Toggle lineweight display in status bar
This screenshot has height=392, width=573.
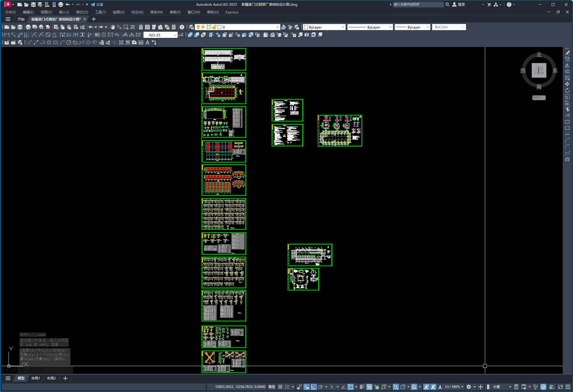[x=362, y=387]
